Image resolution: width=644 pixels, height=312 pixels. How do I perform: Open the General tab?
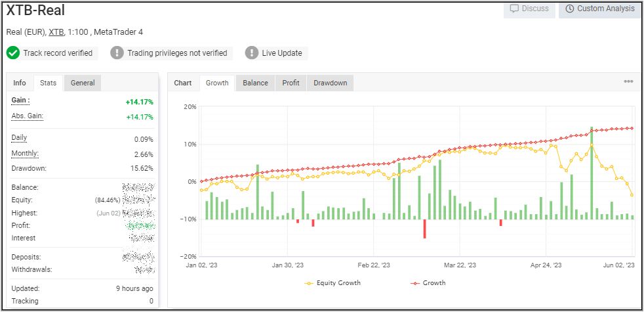pos(83,83)
